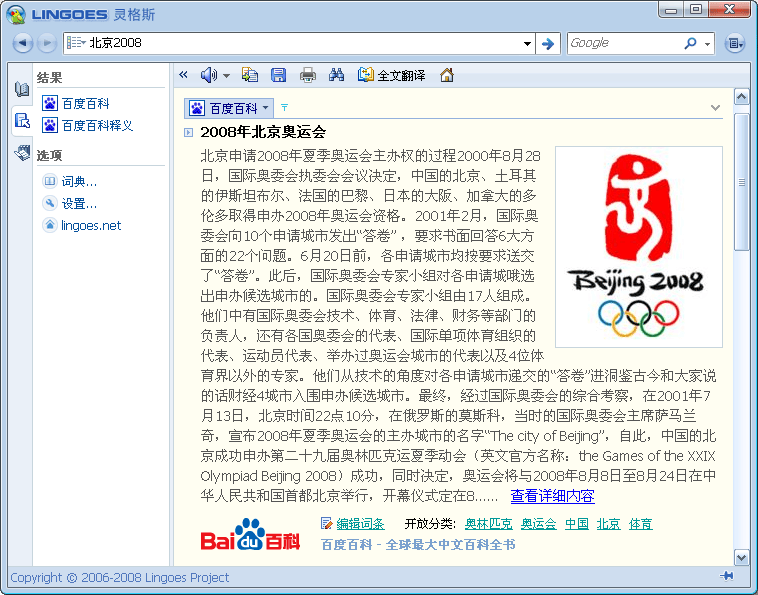
Task: Click the 选项 section heading
Action: click(49, 156)
